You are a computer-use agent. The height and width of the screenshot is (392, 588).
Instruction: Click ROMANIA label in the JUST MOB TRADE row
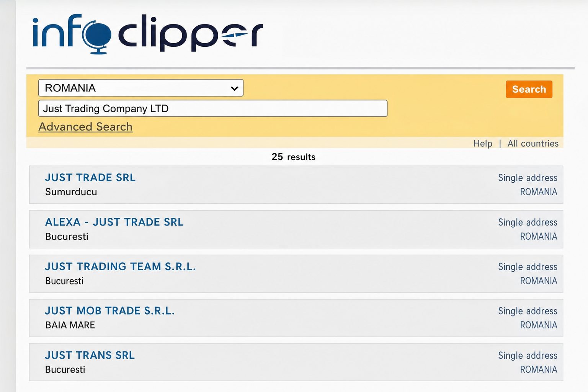point(539,325)
